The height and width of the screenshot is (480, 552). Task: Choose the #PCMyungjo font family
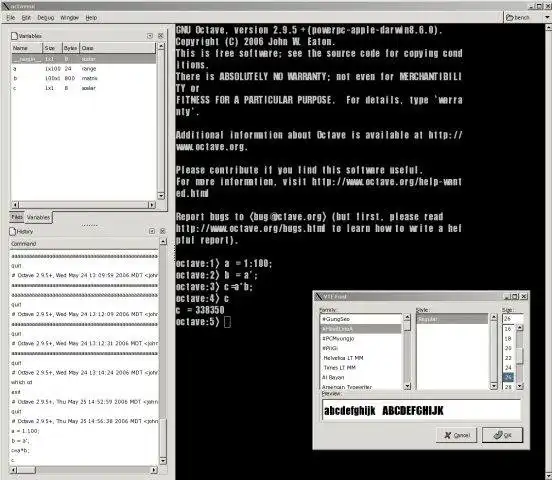(361, 338)
